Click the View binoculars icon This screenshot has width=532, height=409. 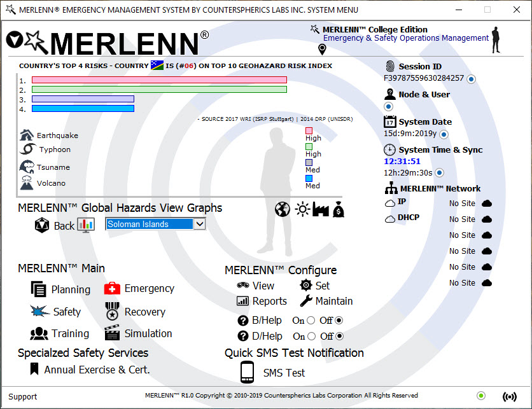tap(243, 285)
